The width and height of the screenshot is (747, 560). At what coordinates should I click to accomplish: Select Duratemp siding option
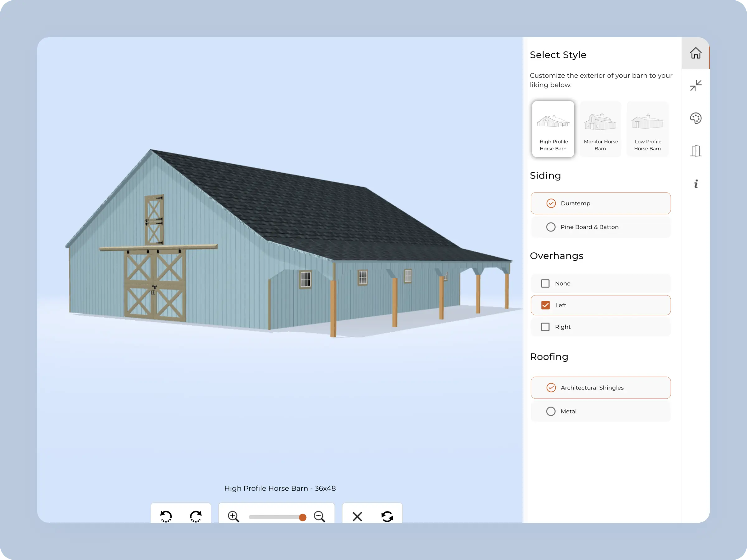point(551,203)
